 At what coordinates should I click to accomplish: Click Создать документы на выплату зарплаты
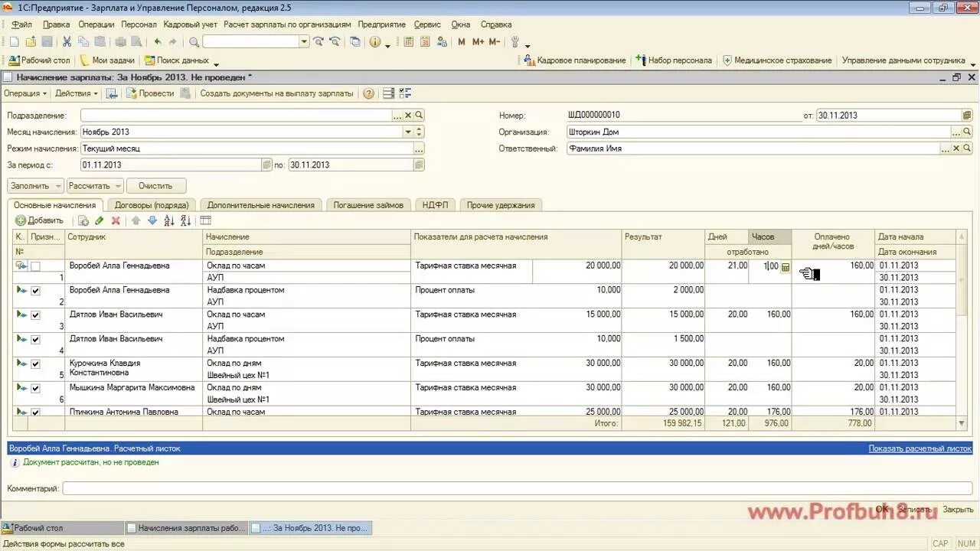click(x=276, y=93)
